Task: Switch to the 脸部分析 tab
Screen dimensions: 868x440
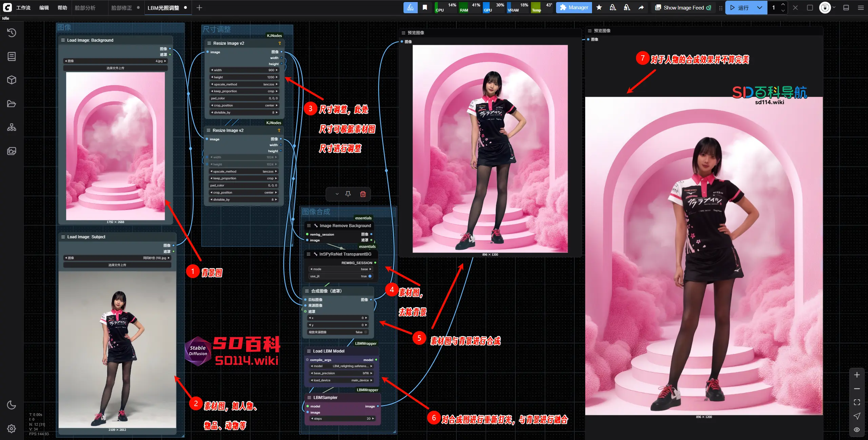Action: coord(85,7)
